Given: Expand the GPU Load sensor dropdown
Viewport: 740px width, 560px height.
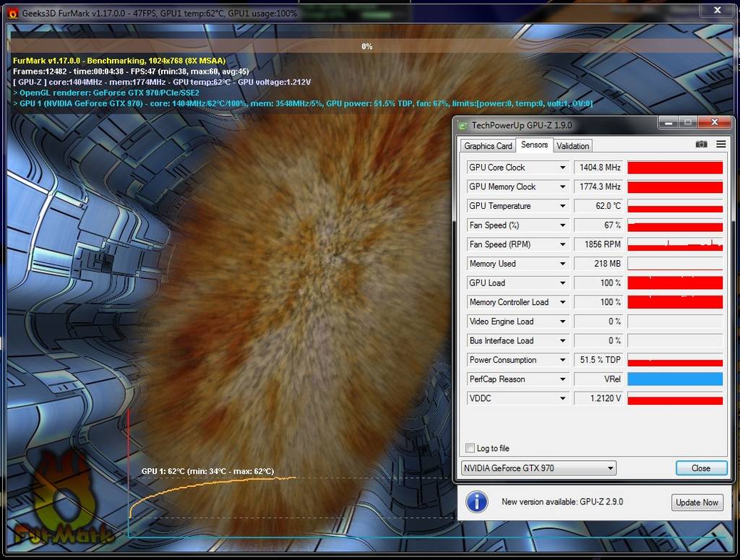Looking at the screenshot, I should click(x=562, y=283).
